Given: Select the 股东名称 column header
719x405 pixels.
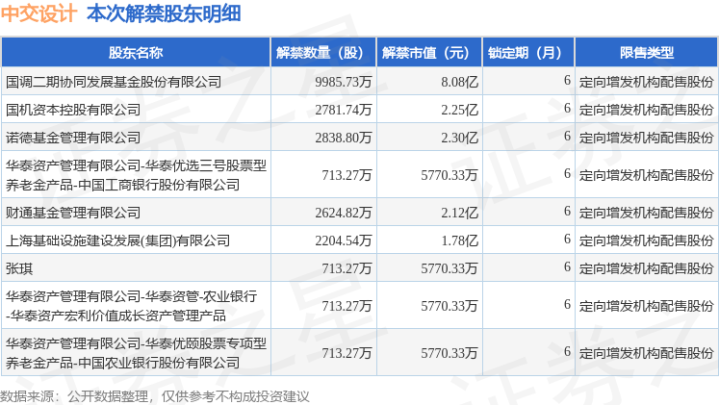Looking at the screenshot, I should click(x=136, y=53).
